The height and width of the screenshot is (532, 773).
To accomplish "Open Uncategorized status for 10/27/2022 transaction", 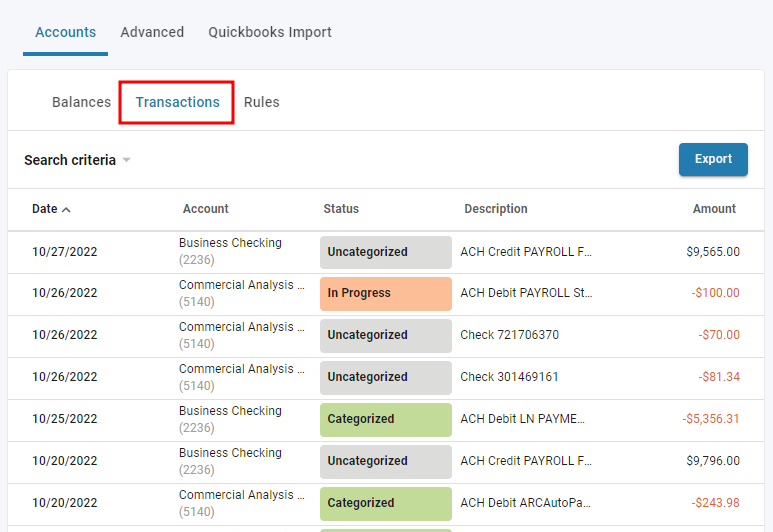I will click(x=385, y=252).
